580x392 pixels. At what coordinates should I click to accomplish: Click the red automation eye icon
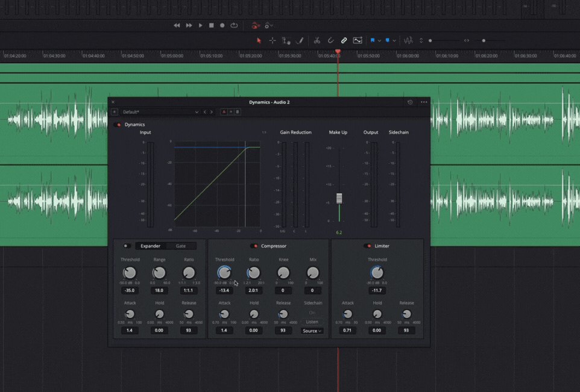[x=255, y=26]
